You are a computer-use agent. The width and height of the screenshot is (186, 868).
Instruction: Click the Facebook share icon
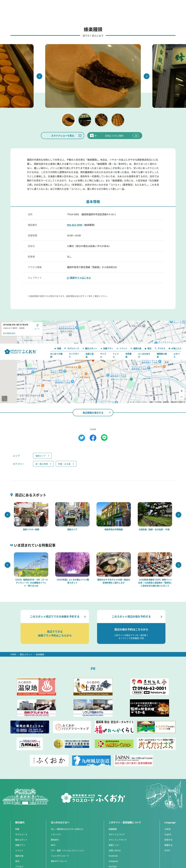pos(93,438)
